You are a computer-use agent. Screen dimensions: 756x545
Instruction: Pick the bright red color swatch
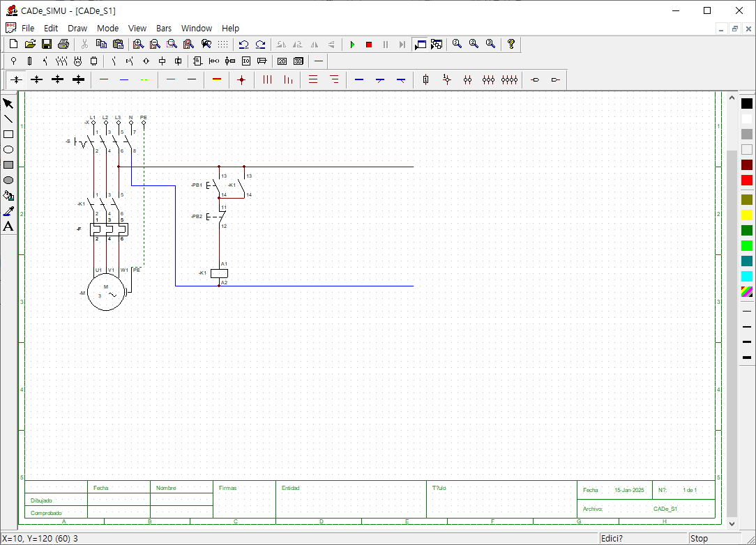[x=747, y=181]
